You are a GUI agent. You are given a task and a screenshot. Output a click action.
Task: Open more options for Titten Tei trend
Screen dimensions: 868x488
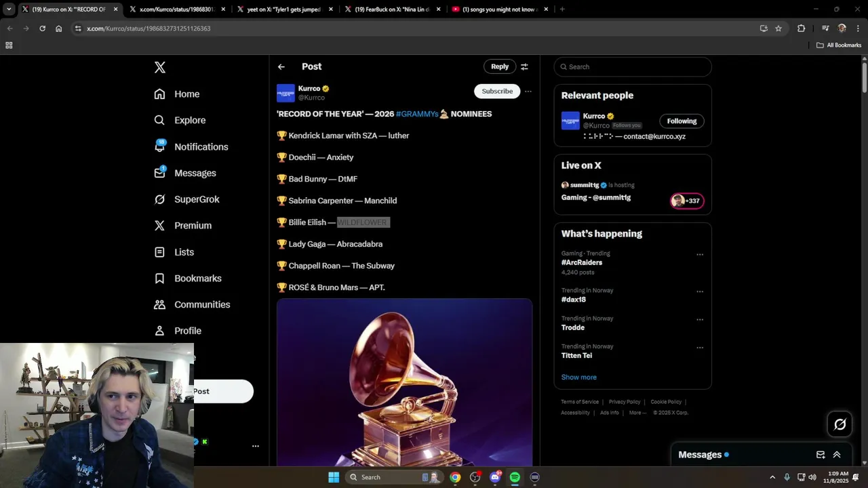700,348
